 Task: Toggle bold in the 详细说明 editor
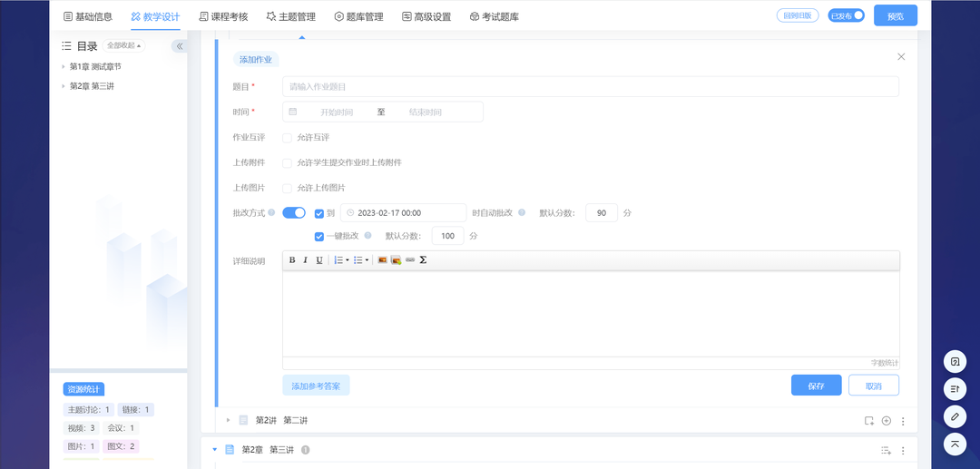[x=292, y=259]
